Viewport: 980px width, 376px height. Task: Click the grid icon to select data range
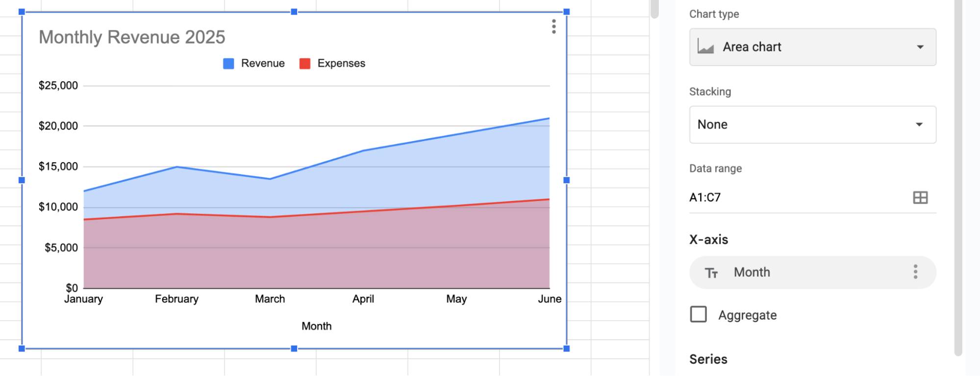pos(920,198)
